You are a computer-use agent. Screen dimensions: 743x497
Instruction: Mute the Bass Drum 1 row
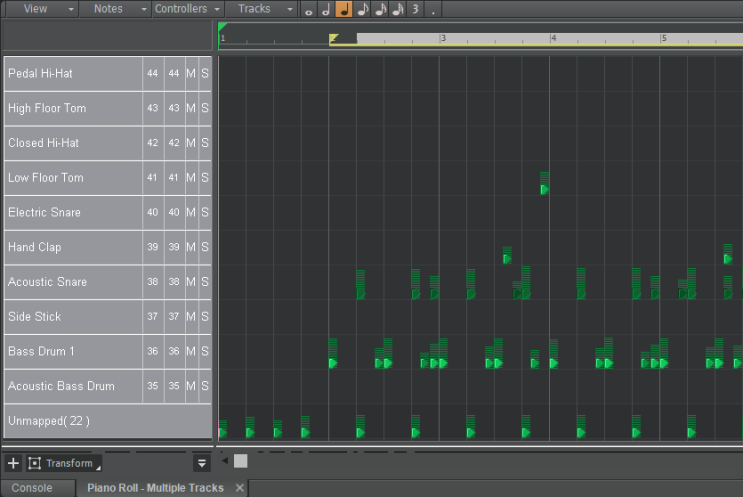click(x=191, y=351)
